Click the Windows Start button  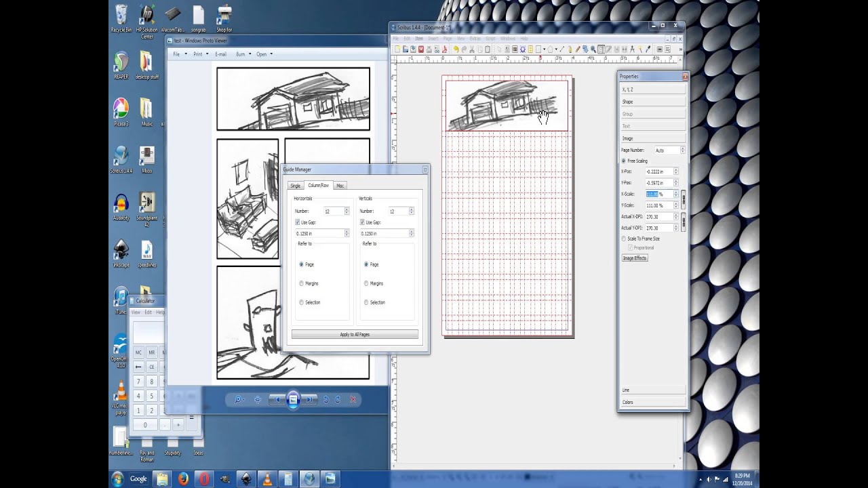[x=117, y=479]
